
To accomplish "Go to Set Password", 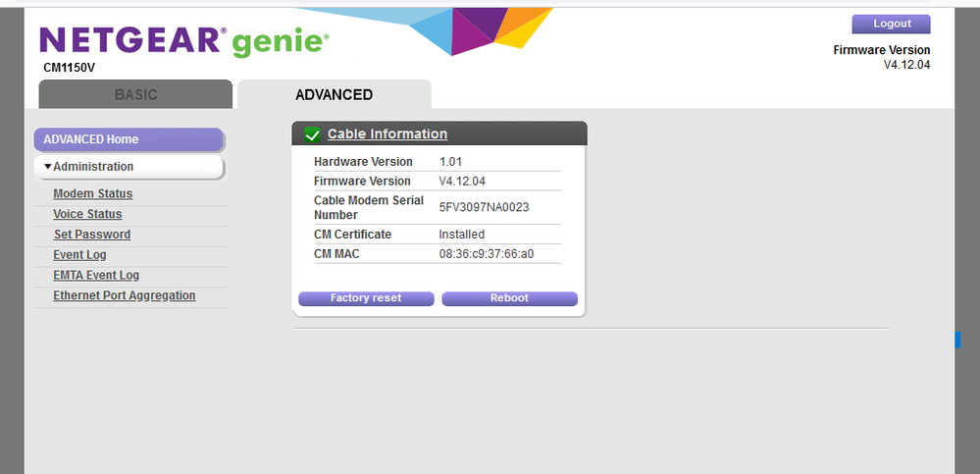I will pos(92,235).
